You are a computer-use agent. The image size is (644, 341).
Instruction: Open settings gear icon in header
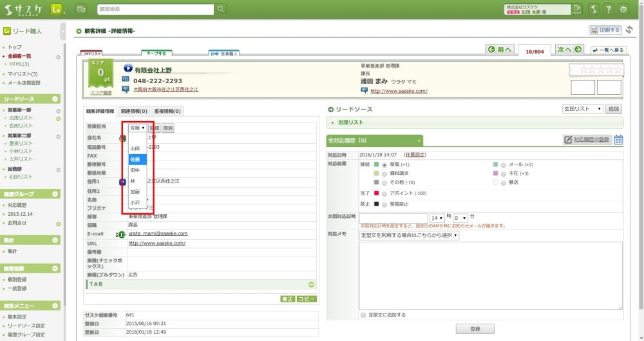click(x=623, y=9)
